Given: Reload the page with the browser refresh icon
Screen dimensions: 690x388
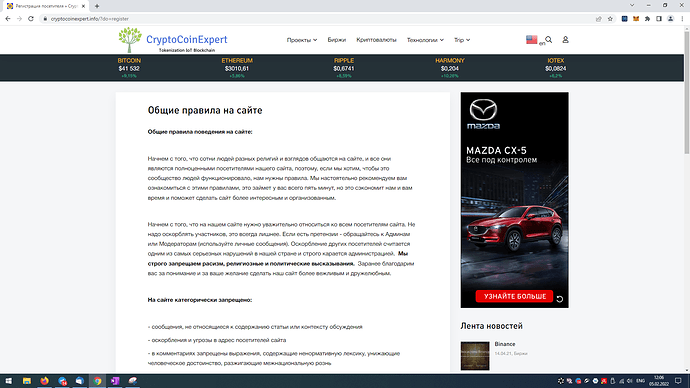Looking at the screenshot, I should (x=31, y=18).
